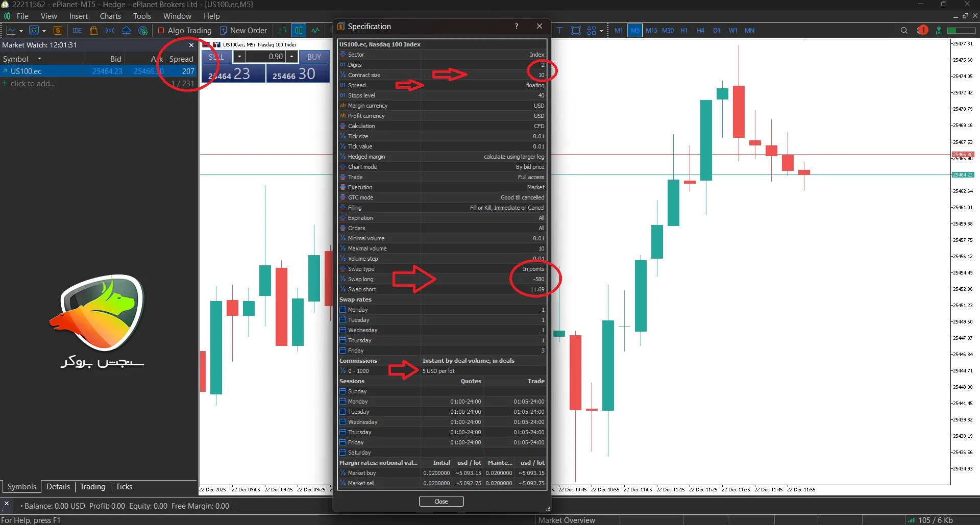The image size is (980, 525).
Task: Open the objects shapes dropdown arrow
Action: [x=601, y=31]
